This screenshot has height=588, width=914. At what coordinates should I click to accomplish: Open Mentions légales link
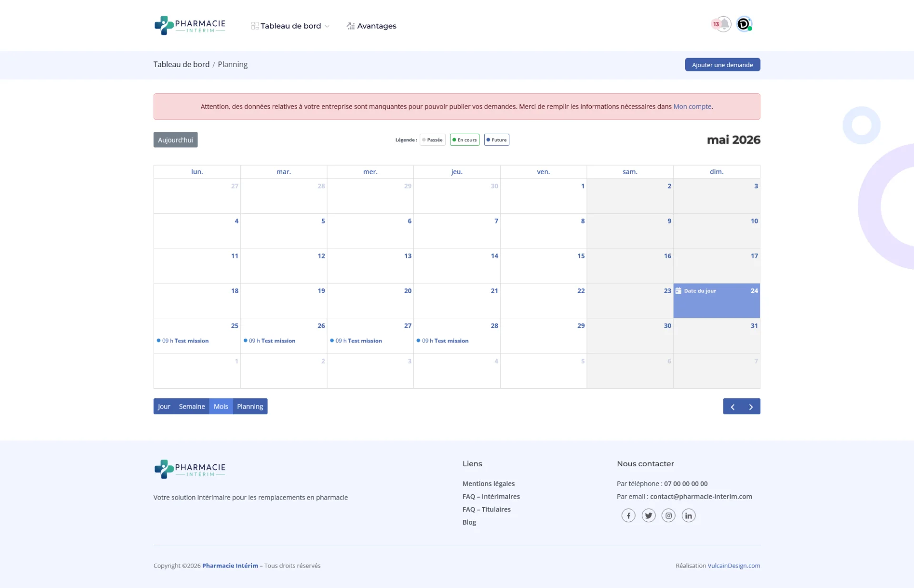[x=488, y=483]
